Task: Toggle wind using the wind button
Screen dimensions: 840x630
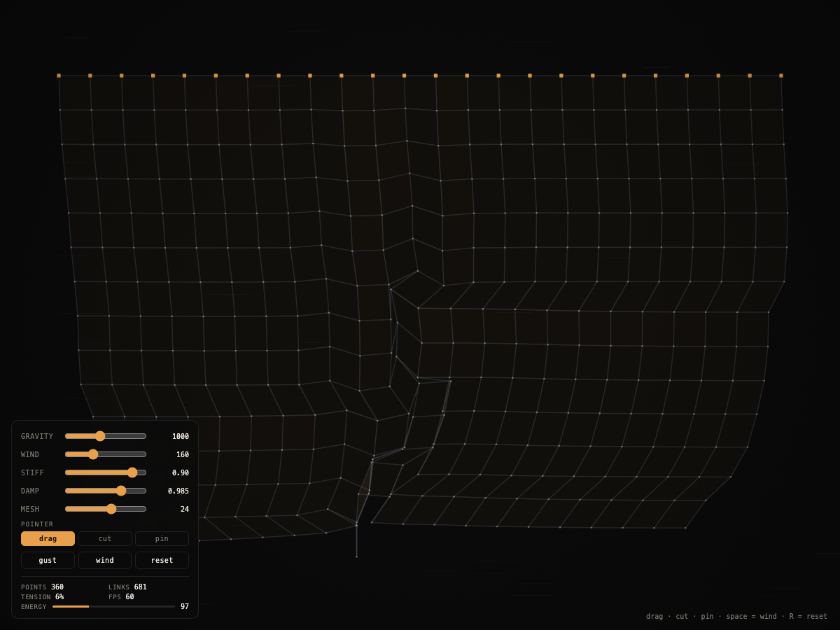Action: pos(105,560)
